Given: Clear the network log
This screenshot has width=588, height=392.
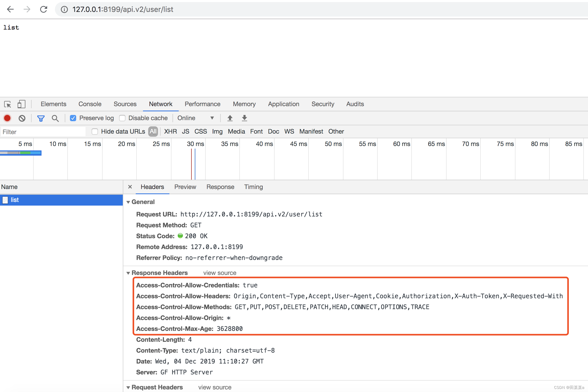Looking at the screenshot, I should click(22, 118).
